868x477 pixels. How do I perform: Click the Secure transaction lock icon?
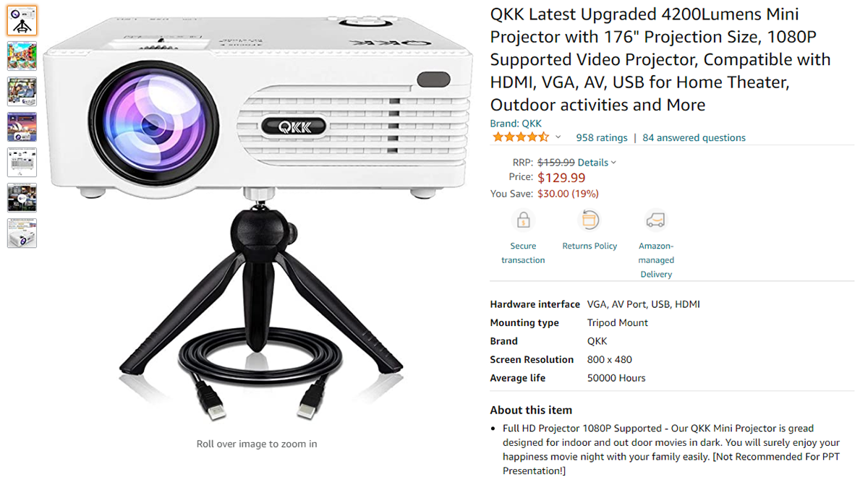coord(523,220)
